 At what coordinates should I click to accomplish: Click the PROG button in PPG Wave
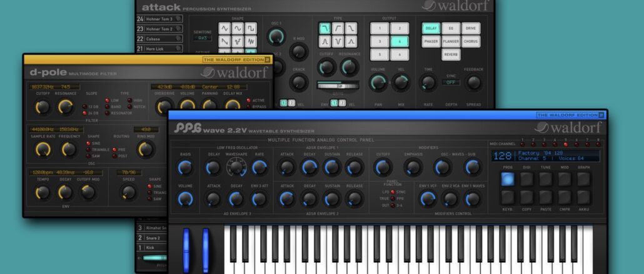(x=508, y=179)
